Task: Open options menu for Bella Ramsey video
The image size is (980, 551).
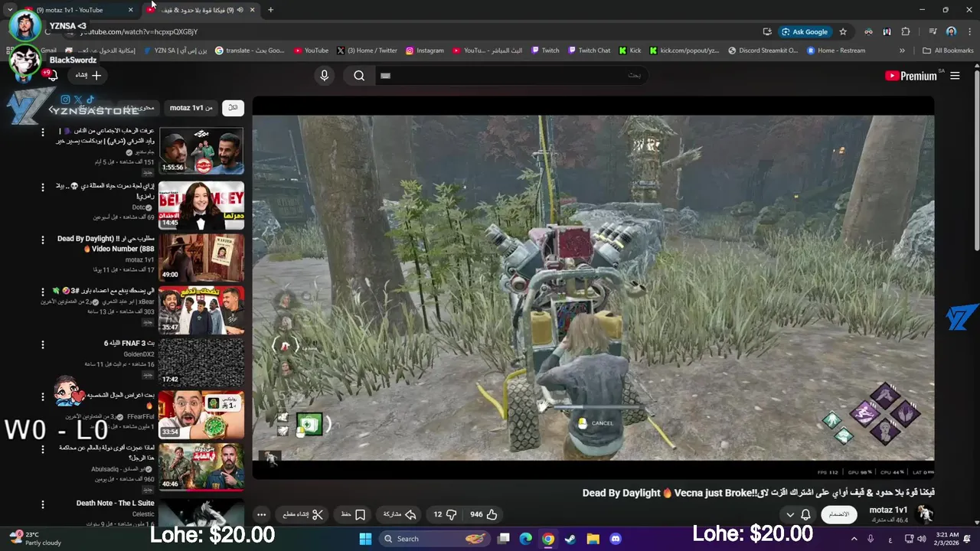Action: click(43, 187)
